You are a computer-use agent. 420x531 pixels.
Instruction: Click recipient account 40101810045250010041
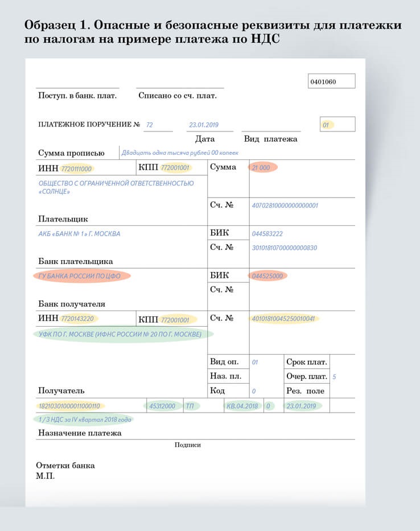click(283, 319)
